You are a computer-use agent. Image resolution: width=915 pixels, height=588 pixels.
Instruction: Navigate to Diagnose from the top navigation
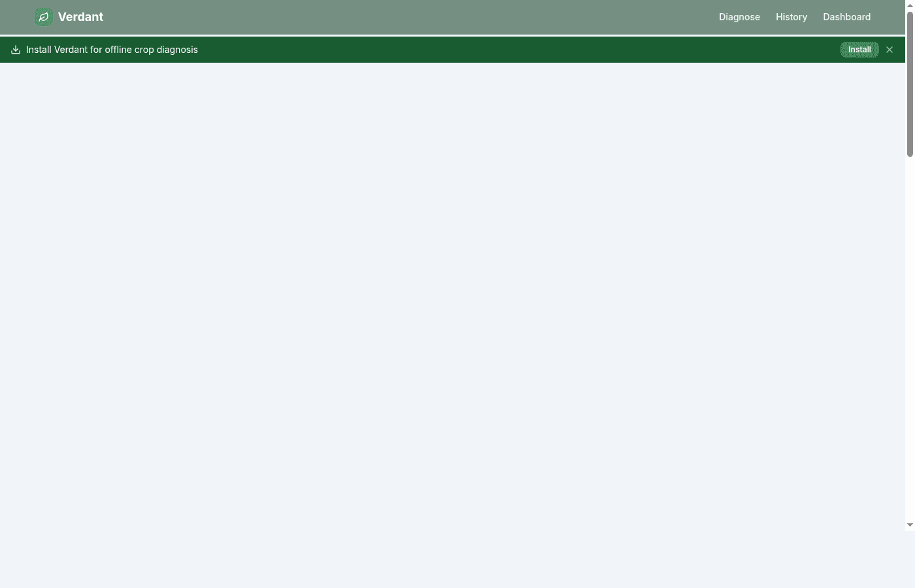(739, 17)
